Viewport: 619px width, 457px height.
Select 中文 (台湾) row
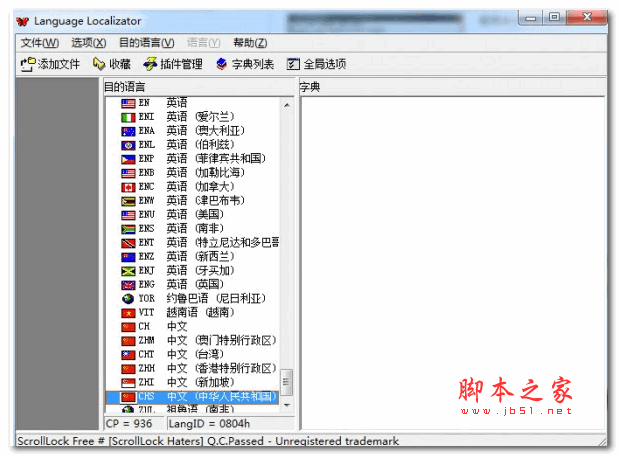(193, 355)
